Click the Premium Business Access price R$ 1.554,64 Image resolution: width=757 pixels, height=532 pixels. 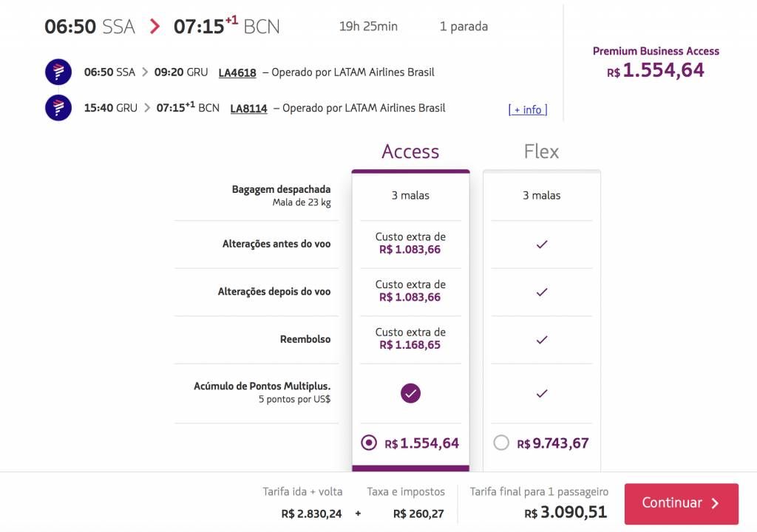[656, 70]
